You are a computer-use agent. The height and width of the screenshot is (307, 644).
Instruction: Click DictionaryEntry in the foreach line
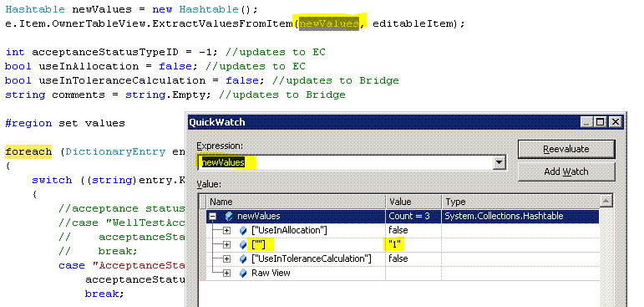click(115, 152)
